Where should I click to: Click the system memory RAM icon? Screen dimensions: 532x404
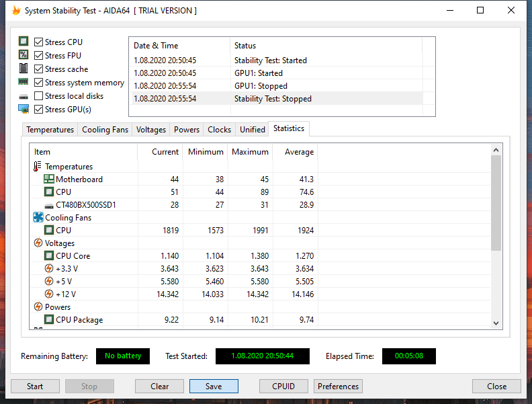(x=24, y=82)
